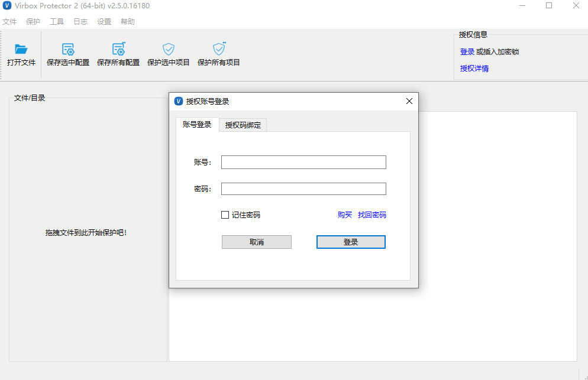Image resolution: width=588 pixels, height=380 pixels.
Task: Click the 拖拽文件到此开始保护吧! text
Action: 86,233
